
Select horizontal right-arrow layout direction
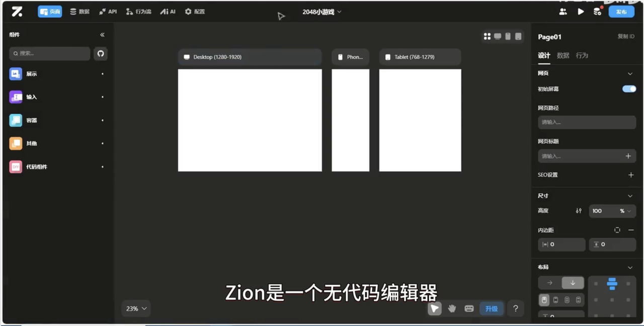tap(550, 283)
